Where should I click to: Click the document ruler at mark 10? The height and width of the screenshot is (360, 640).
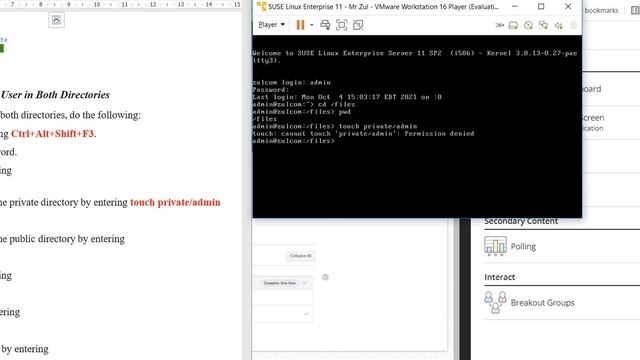97,4
